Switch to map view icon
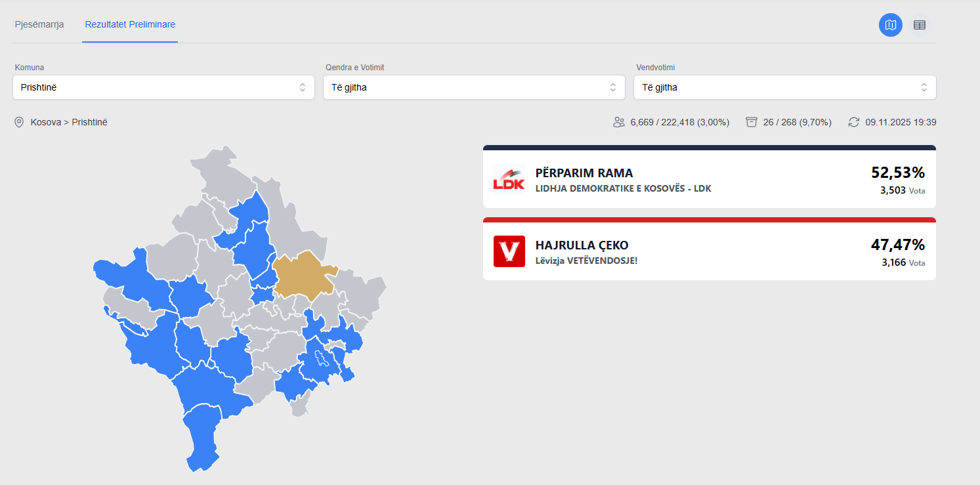 (x=890, y=25)
